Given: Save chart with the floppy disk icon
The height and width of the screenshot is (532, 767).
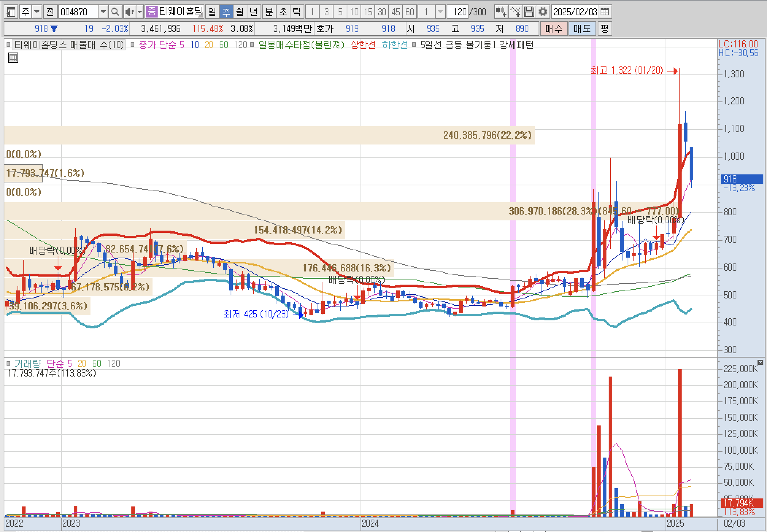Looking at the screenshot, I should pos(529,12).
